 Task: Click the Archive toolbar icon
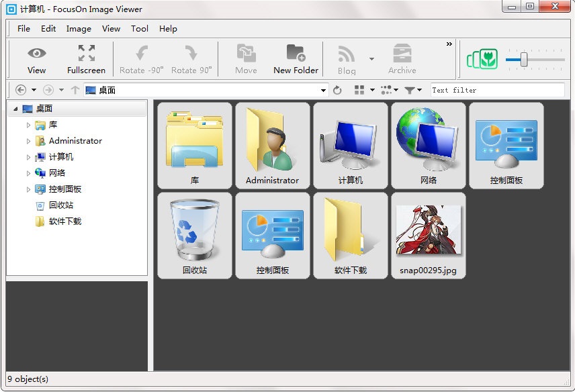402,58
